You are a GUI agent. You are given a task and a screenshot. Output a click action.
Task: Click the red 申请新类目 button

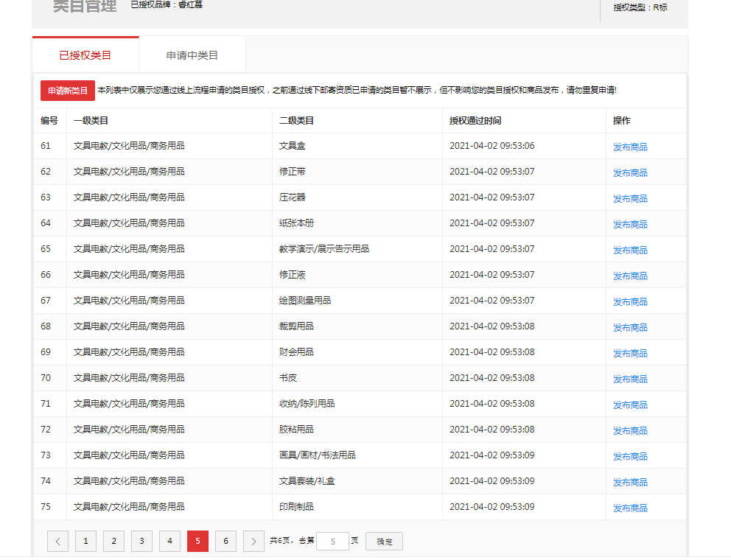click(x=68, y=91)
